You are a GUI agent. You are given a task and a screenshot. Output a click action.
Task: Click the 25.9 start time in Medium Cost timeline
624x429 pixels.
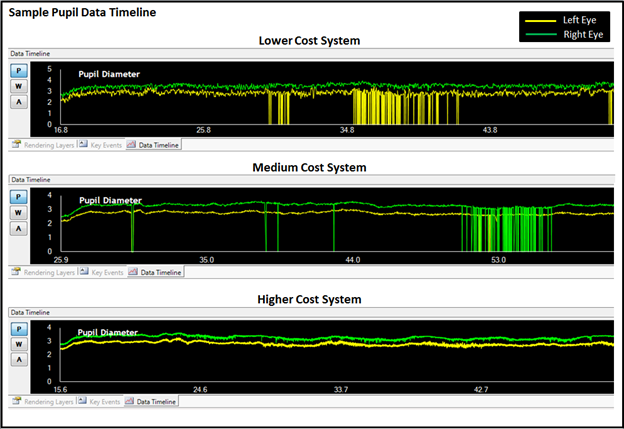[x=61, y=260]
